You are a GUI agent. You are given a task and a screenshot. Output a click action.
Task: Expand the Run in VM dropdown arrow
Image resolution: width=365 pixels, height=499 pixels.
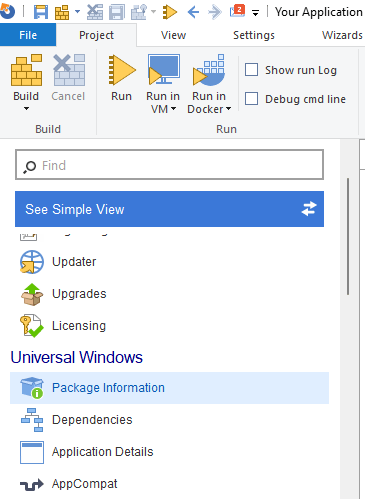click(x=173, y=109)
